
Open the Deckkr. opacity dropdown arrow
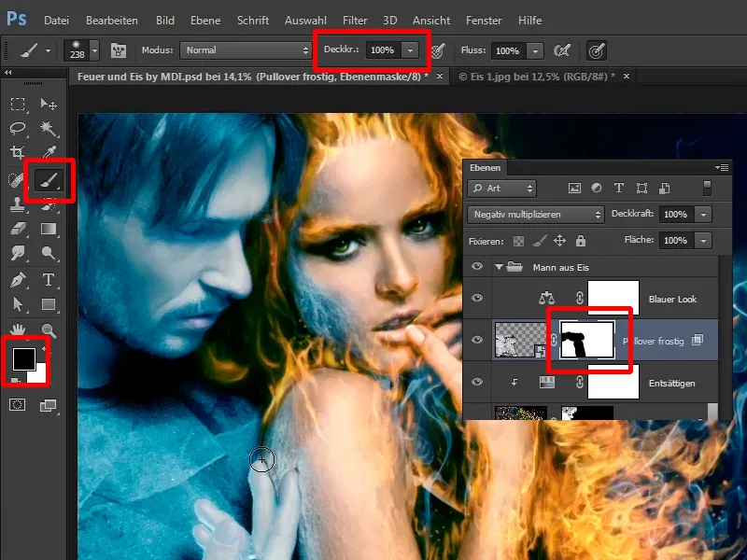click(410, 50)
